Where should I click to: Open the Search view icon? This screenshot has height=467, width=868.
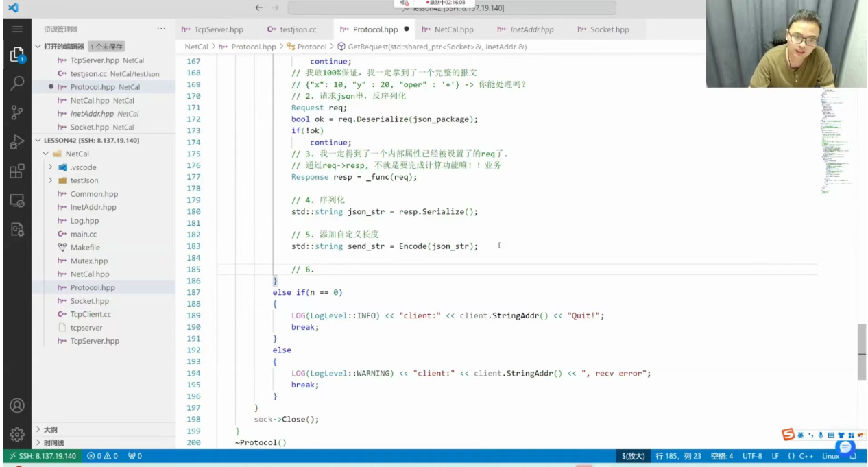pyautogui.click(x=17, y=84)
